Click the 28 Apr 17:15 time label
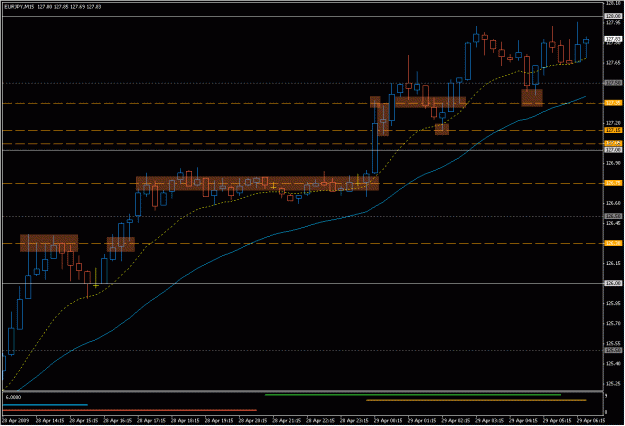Image resolution: width=625 pixels, height=426 pixels. [x=151, y=420]
